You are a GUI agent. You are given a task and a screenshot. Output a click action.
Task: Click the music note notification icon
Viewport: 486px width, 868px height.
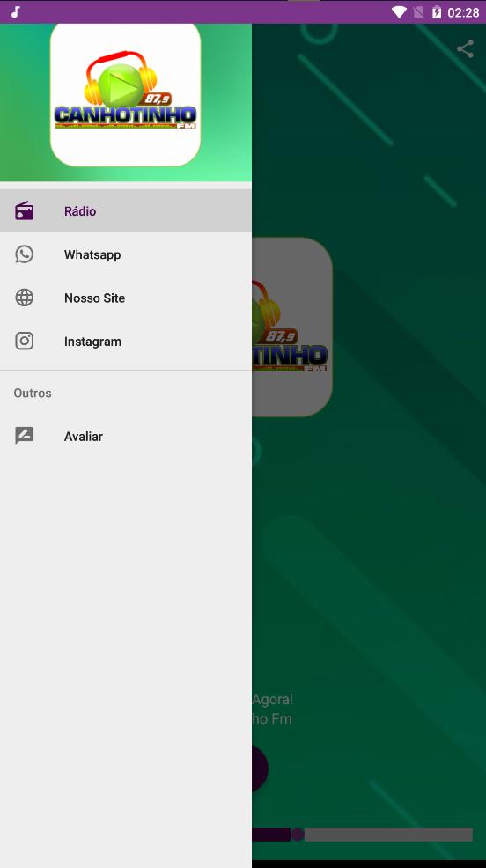(x=16, y=11)
